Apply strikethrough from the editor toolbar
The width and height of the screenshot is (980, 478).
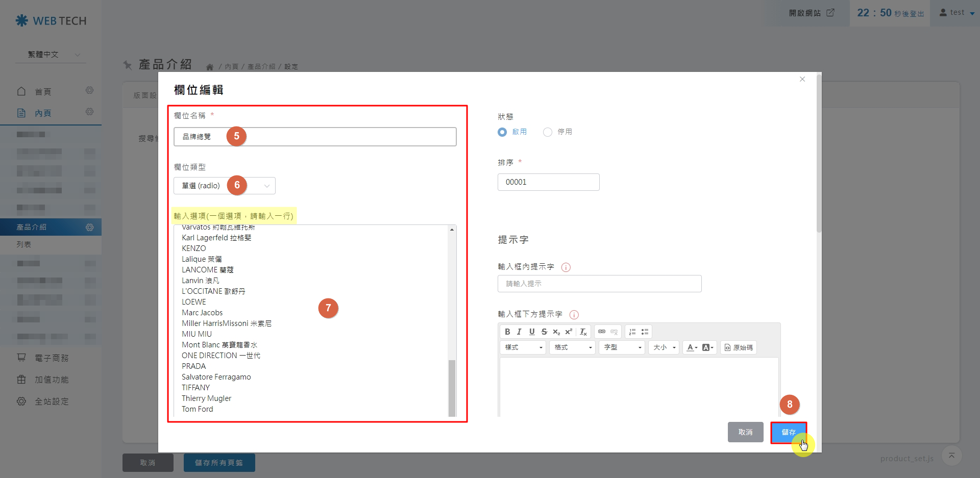(x=544, y=332)
